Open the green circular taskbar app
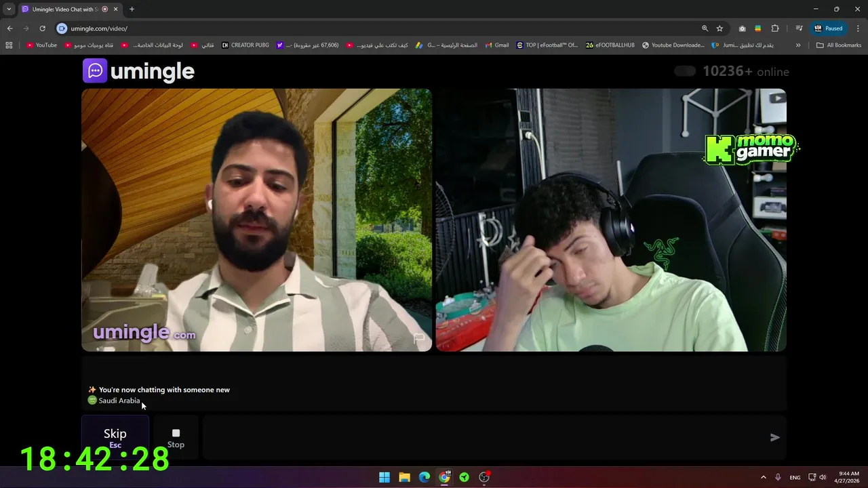The width and height of the screenshot is (868, 488). 465,477
